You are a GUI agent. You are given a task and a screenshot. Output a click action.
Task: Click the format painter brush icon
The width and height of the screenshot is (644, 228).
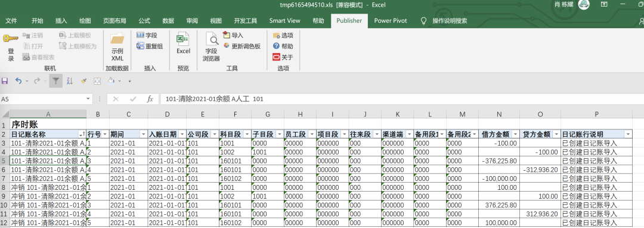point(83,81)
